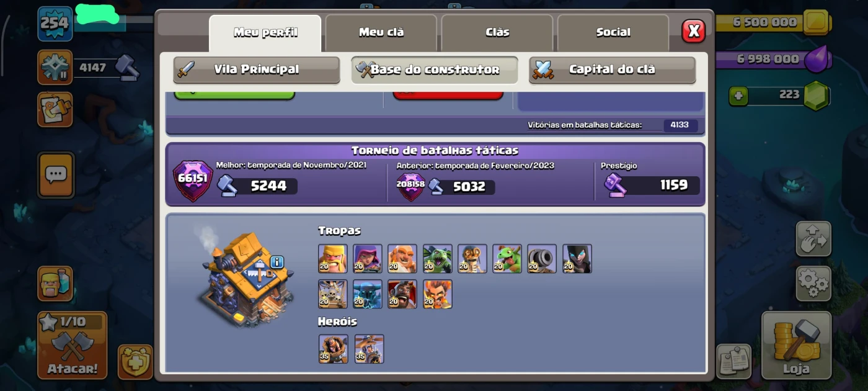868x391 pixels.
Task: Open the notes clipboard icon
Action: tap(734, 361)
